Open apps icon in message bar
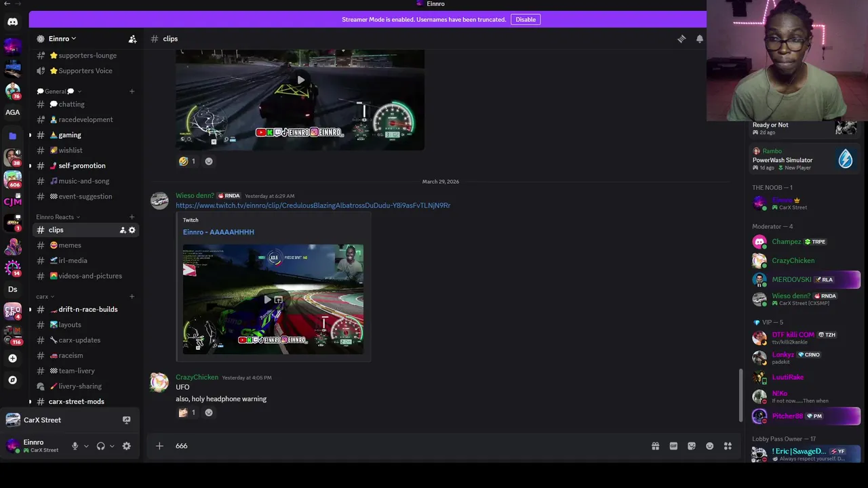 pyautogui.click(x=728, y=446)
